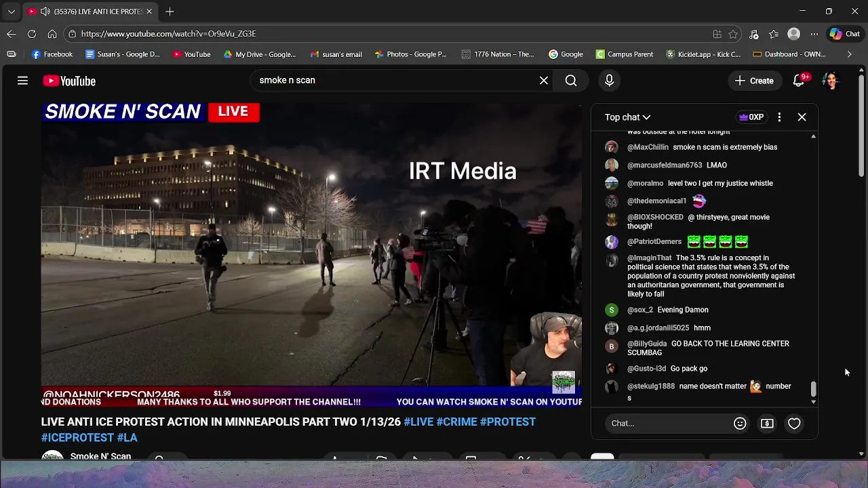Open the browser favorites hub icon
Image resolution: width=868 pixels, height=488 pixels.
[774, 34]
